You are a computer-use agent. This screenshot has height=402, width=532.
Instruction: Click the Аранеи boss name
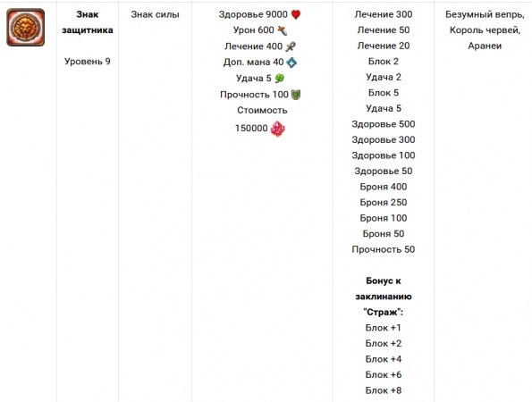[485, 46]
